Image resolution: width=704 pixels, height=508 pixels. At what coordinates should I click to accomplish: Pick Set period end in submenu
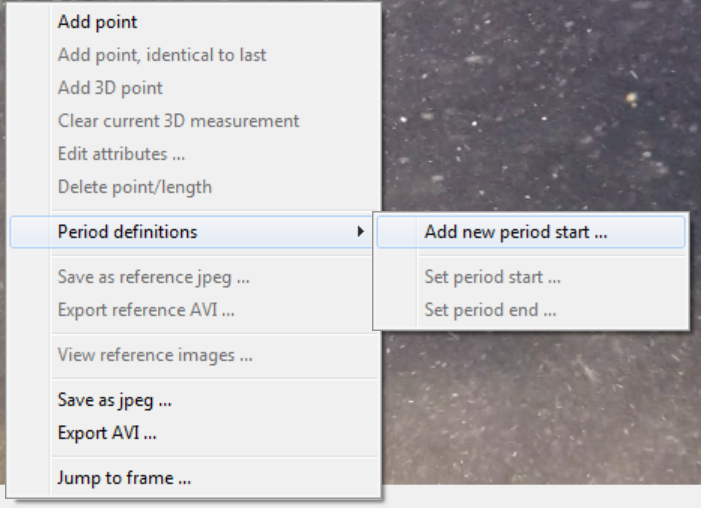pyautogui.click(x=490, y=310)
